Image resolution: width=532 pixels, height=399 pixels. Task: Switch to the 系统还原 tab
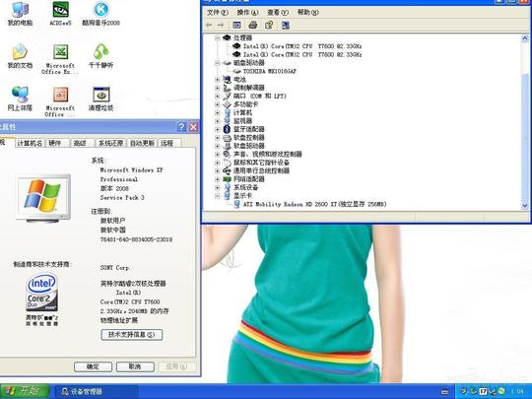coord(110,143)
